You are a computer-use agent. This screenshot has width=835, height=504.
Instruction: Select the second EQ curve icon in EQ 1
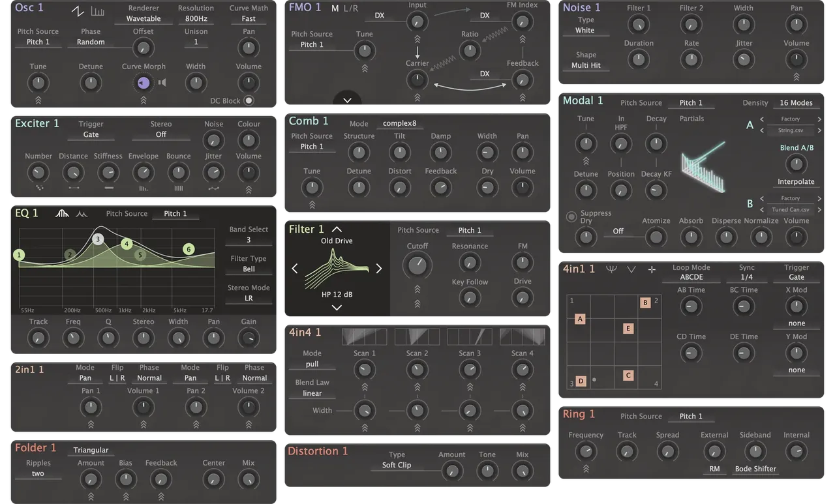pos(82,214)
